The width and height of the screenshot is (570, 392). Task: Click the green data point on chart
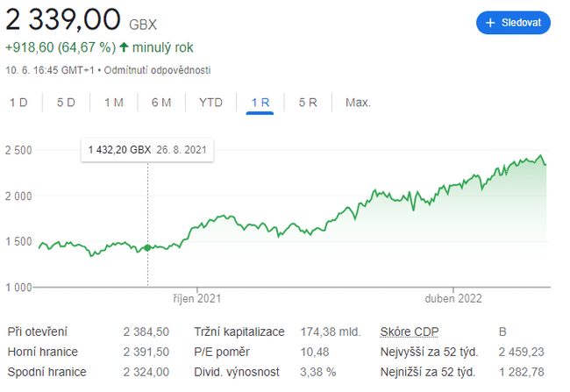tap(147, 248)
